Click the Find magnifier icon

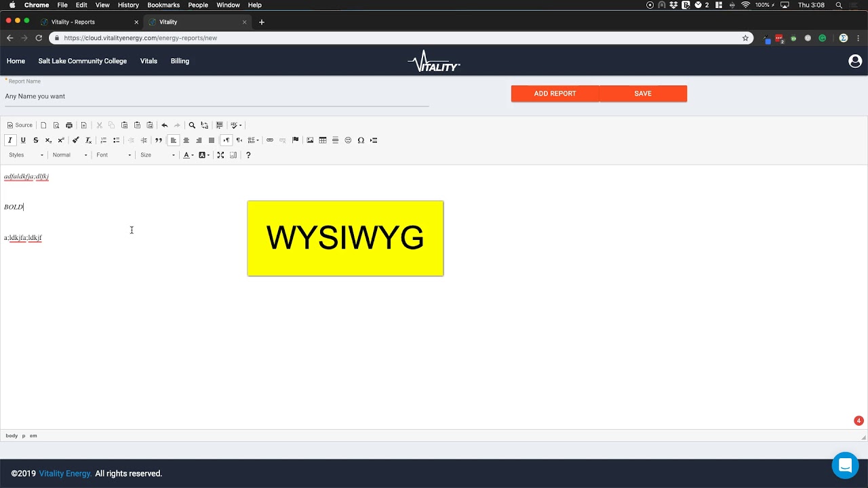click(192, 125)
